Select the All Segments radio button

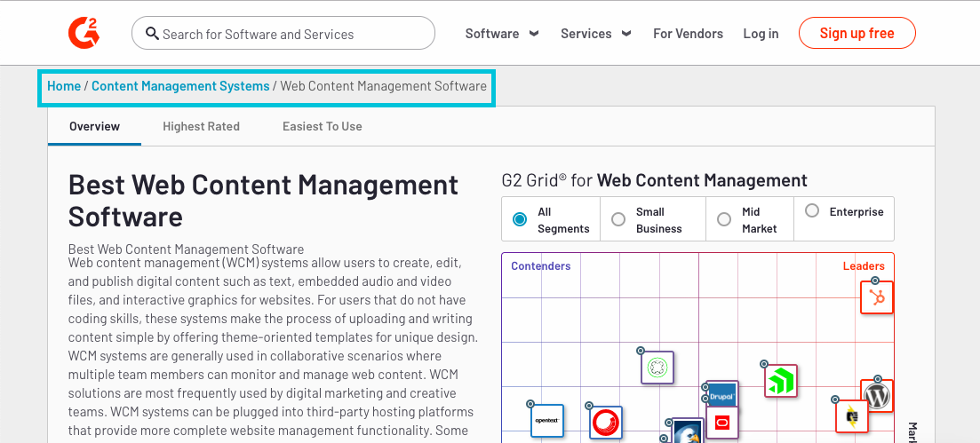tap(520, 219)
